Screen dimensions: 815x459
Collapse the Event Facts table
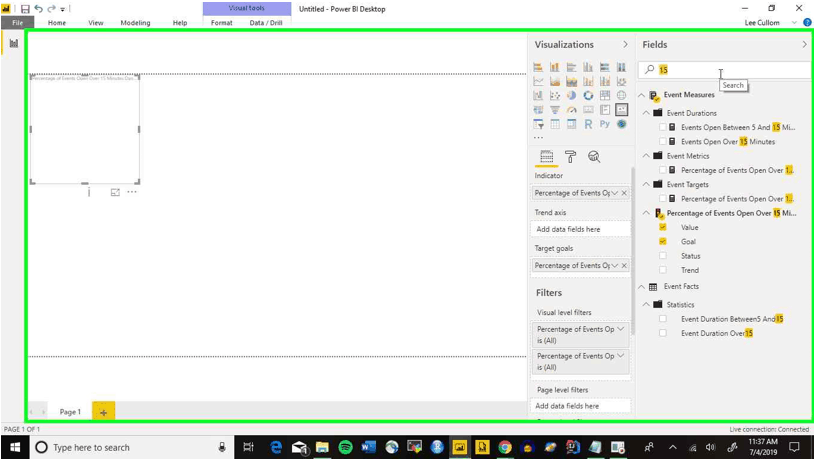[641, 286]
